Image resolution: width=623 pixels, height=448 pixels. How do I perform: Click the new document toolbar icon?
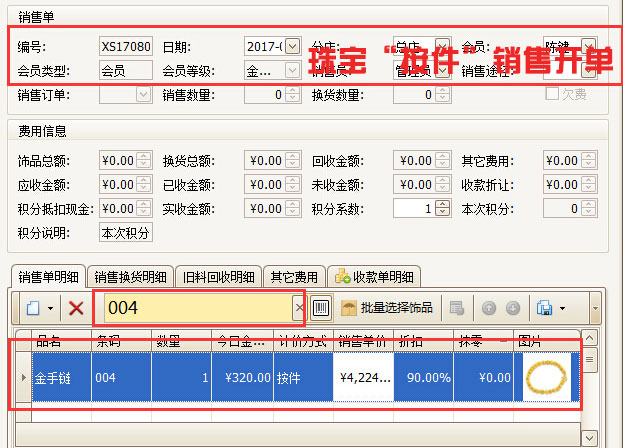pos(32,308)
